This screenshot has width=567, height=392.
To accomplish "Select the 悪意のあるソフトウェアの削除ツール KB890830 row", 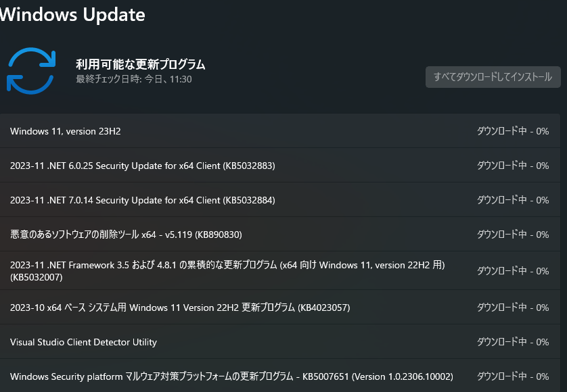I will pyautogui.click(x=280, y=234).
